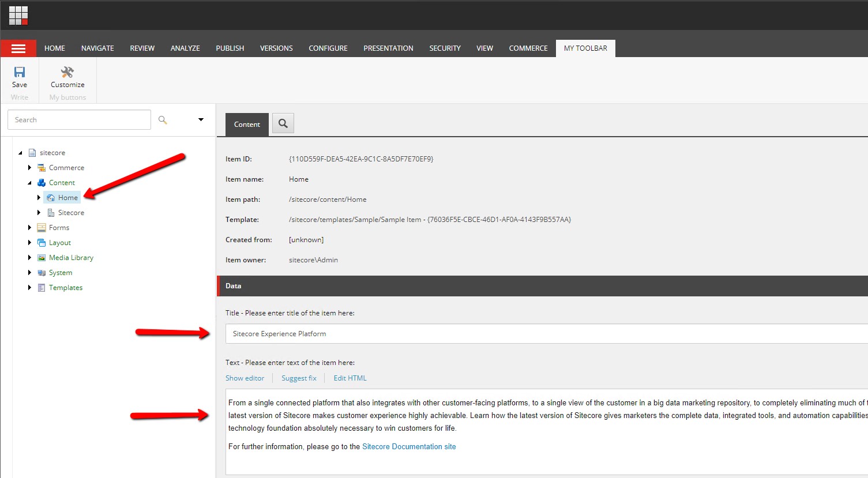Open the VIEW ribbon tab

click(x=484, y=48)
